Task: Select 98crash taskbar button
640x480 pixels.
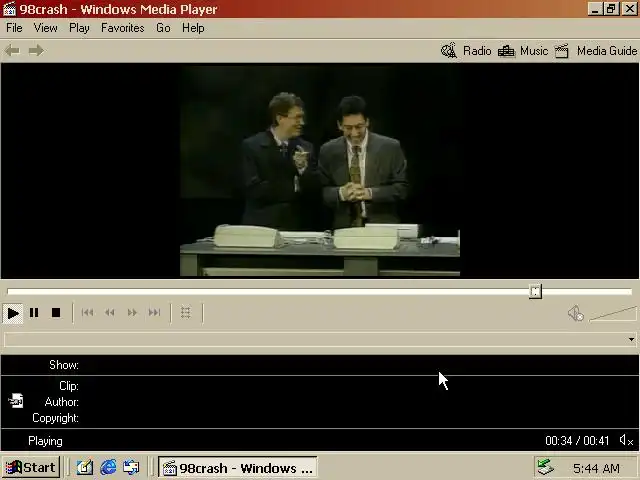Action: (238, 468)
